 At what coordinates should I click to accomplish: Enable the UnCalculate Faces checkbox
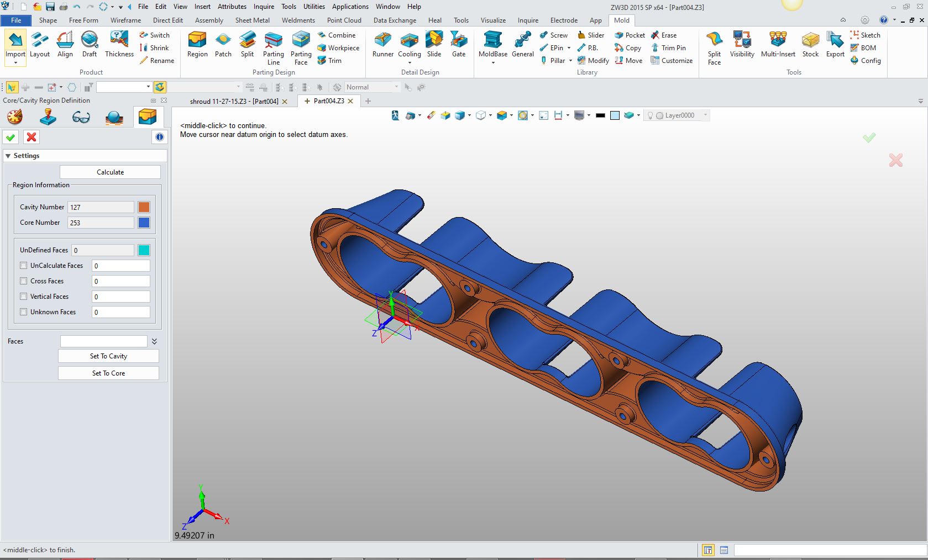click(24, 266)
